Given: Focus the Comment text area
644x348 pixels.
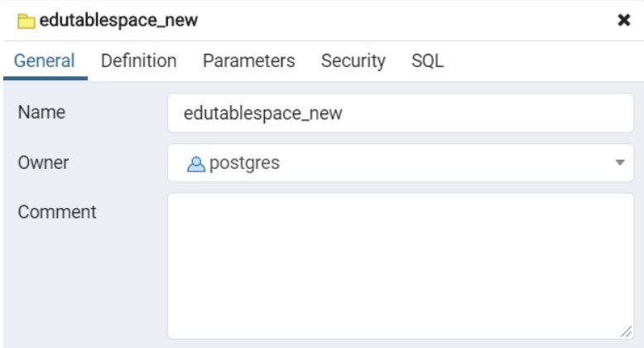Looking at the screenshot, I should 400,265.
